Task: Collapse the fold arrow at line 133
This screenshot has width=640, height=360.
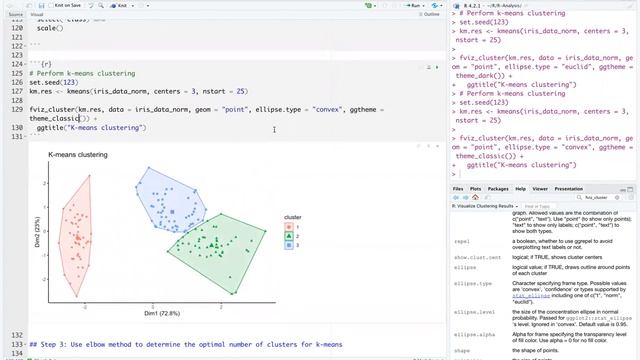Action: (26, 344)
